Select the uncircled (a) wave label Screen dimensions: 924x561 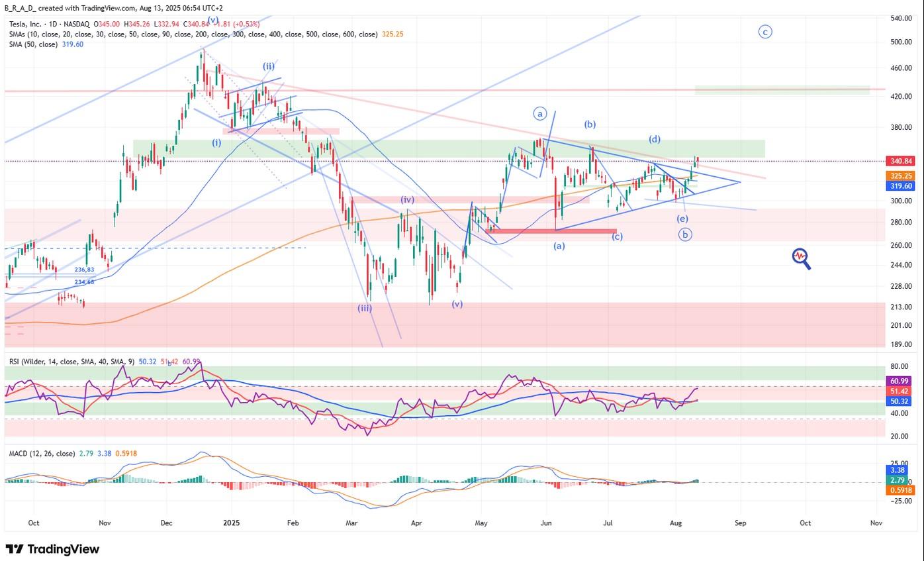(559, 246)
